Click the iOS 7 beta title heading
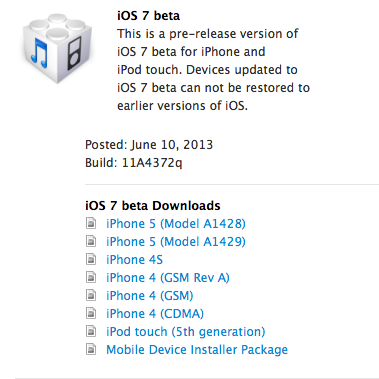Image resolution: width=379 pixels, height=379 pixels. [148, 16]
